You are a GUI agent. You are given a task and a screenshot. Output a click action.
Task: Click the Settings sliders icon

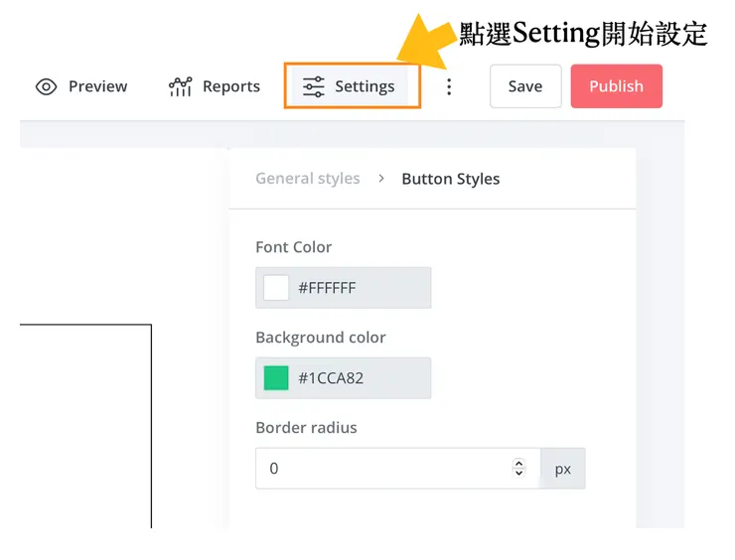click(314, 86)
